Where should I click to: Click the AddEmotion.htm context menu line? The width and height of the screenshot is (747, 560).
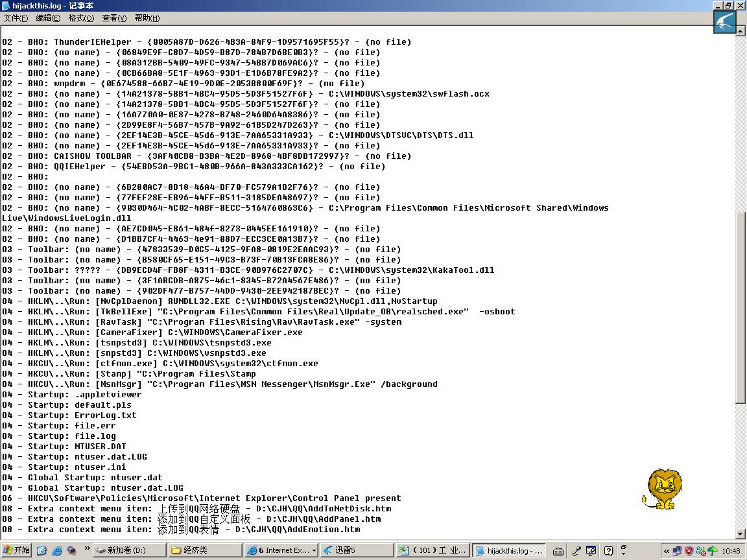181,530
